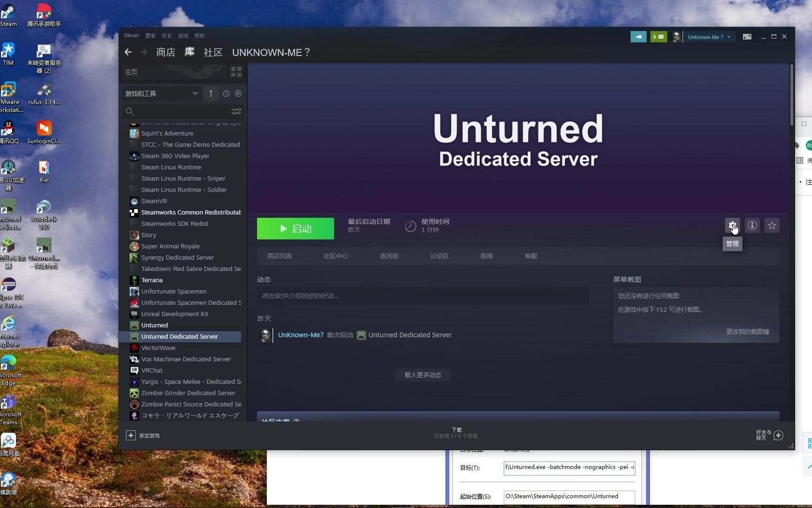812x508 pixels.
Task: Click the main content vertical scrollbar
Action: point(791,94)
